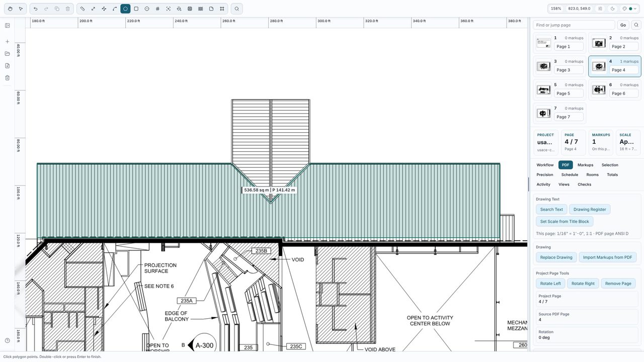Viewport: 644px width, 362px height.
Task: Click the green theme color dot
Action: point(630,9)
